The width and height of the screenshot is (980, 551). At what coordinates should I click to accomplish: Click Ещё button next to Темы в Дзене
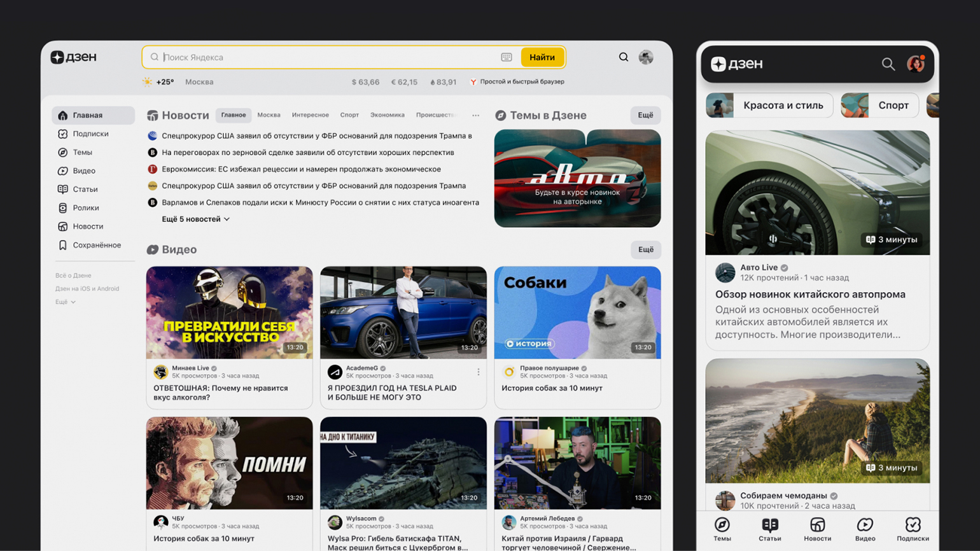[646, 115]
